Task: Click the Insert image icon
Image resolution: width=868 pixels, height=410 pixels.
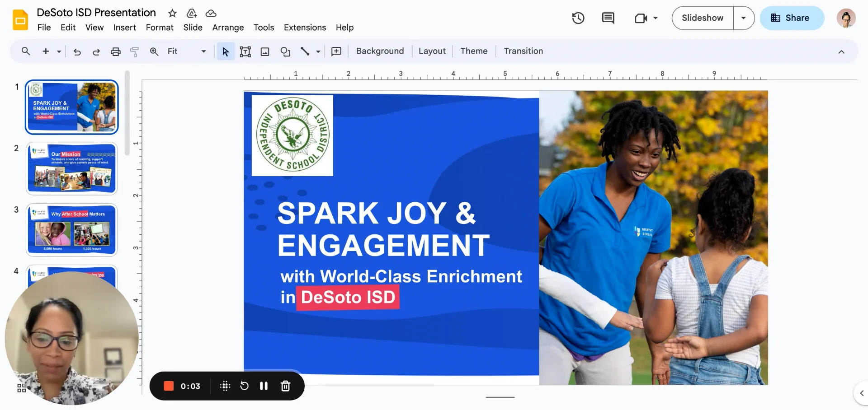Action: pos(265,51)
